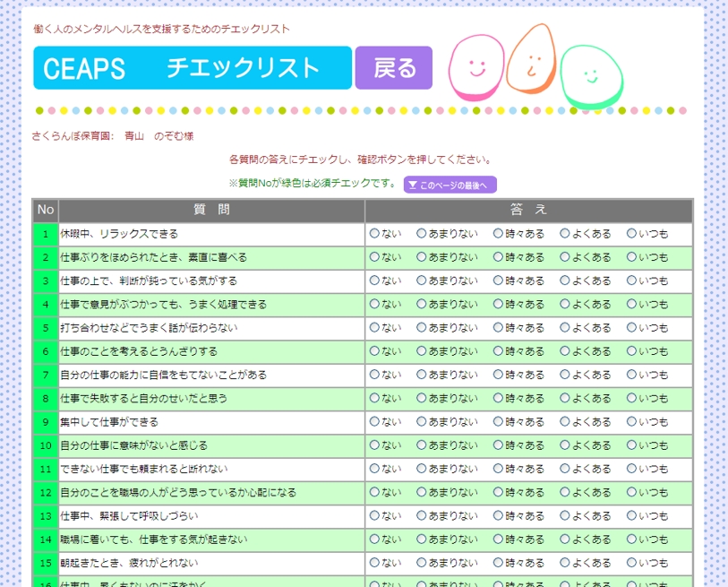Mark question 6 as いつも
This screenshot has height=587, width=728.
point(632,351)
